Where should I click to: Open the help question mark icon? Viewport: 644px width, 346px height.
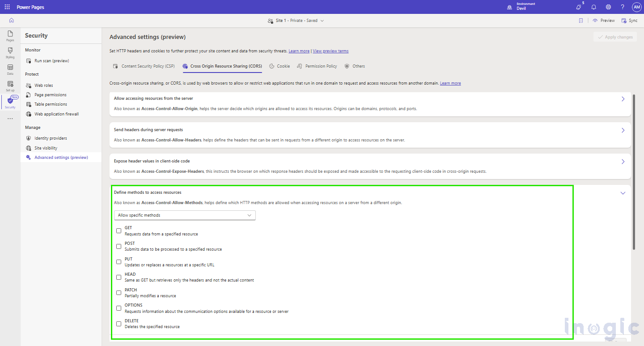[x=623, y=7]
